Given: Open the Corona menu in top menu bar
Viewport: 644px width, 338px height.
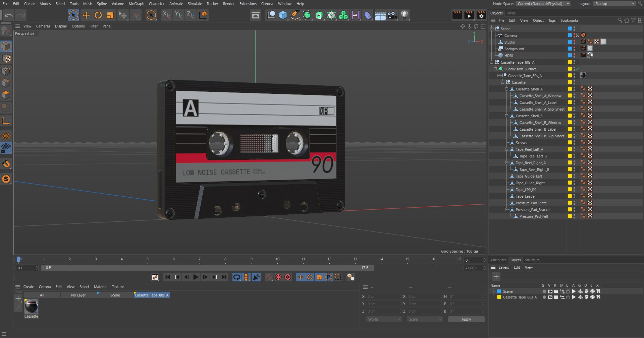Looking at the screenshot, I should coord(267,4).
